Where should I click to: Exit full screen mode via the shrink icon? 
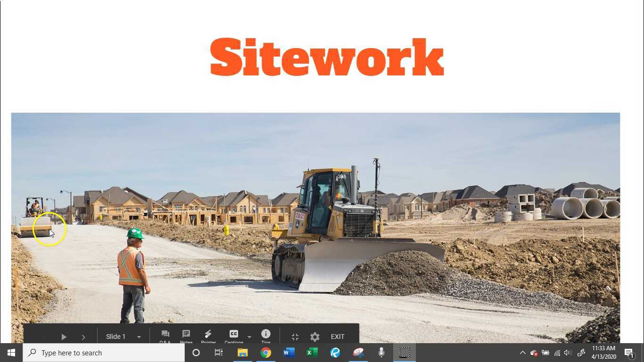pyautogui.click(x=295, y=337)
